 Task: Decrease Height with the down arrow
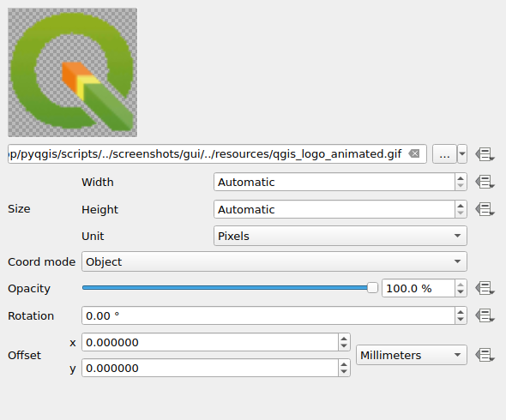tap(461, 213)
